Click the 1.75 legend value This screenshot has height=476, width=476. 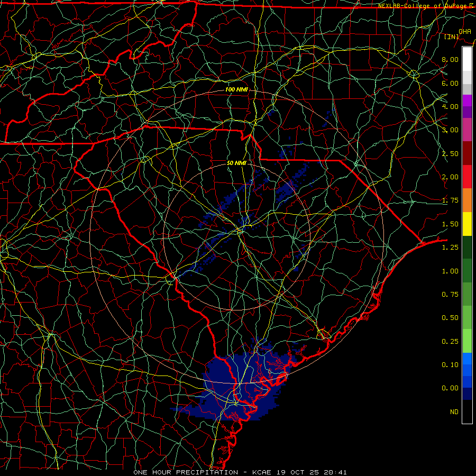[x=450, y=200]
